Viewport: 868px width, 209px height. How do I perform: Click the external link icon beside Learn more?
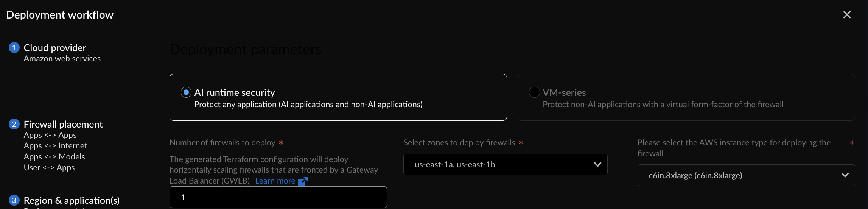(303, 181)
